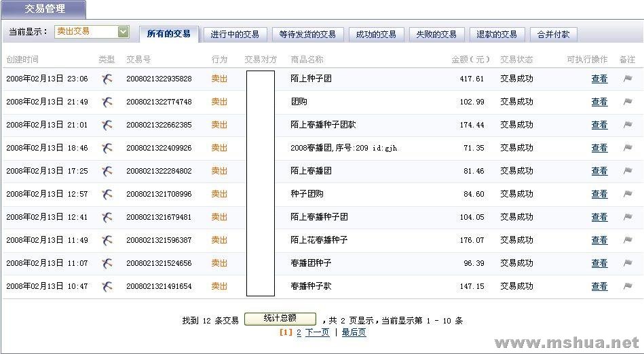Click type icon for transaction 2008021321596387
The image size is (644, 354).
click(107, 240)
